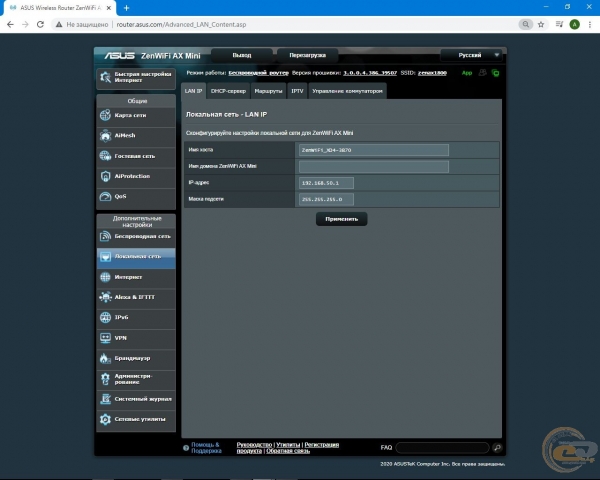Click the green network devices status icon
The width and height of the screenshot is (600, 480).
point(496,73)
